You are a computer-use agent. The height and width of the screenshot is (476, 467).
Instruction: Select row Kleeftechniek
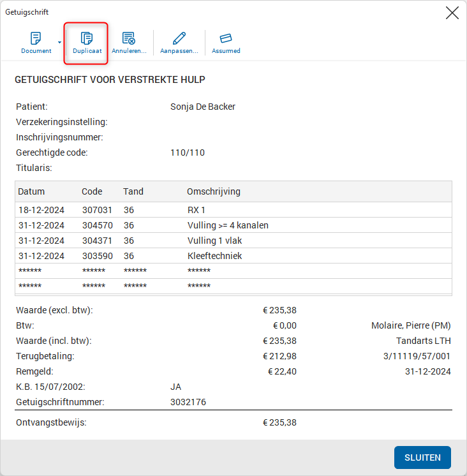pyautogui.click(x=233, y=256)
